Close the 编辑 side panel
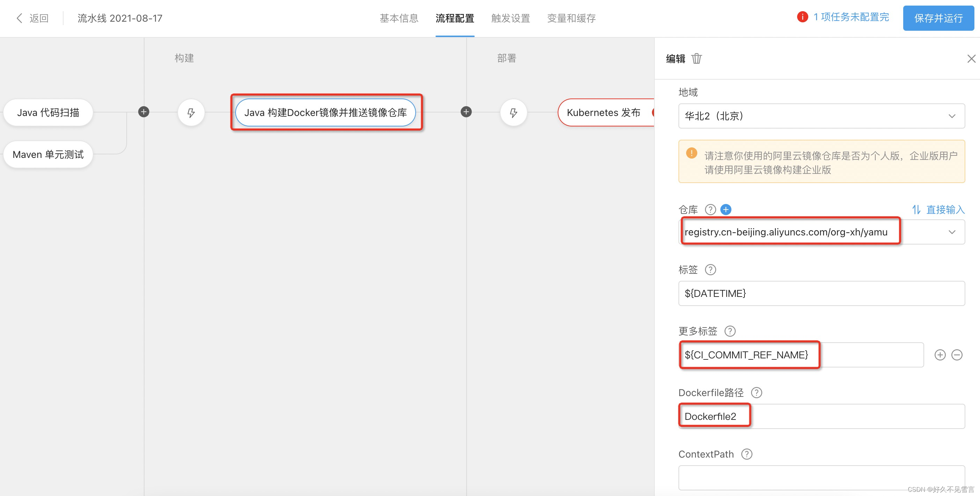The height and width of the screenshot is (496, 980). click(971, 59)
